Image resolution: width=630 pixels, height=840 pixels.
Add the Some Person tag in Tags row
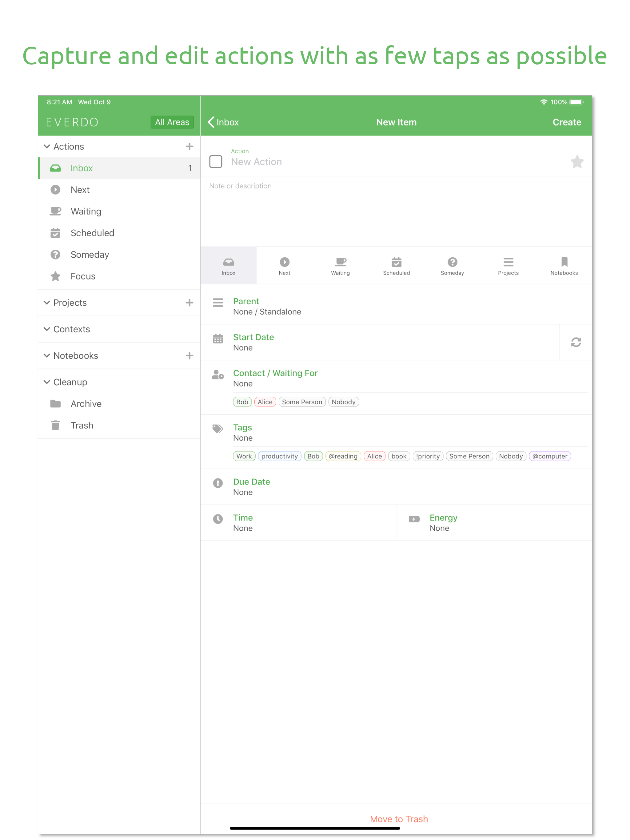point(469,456)
